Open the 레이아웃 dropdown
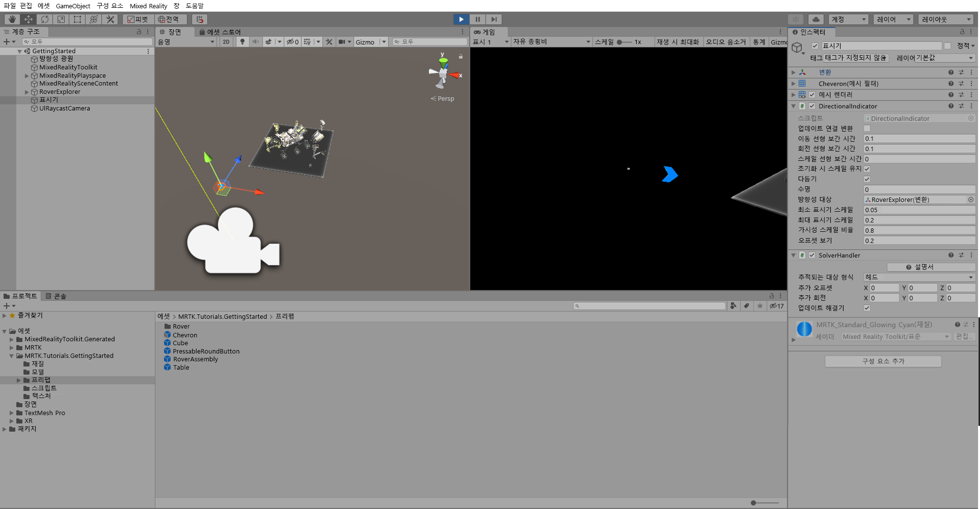This screenshot has height=509, width=980. click(945, 19)
